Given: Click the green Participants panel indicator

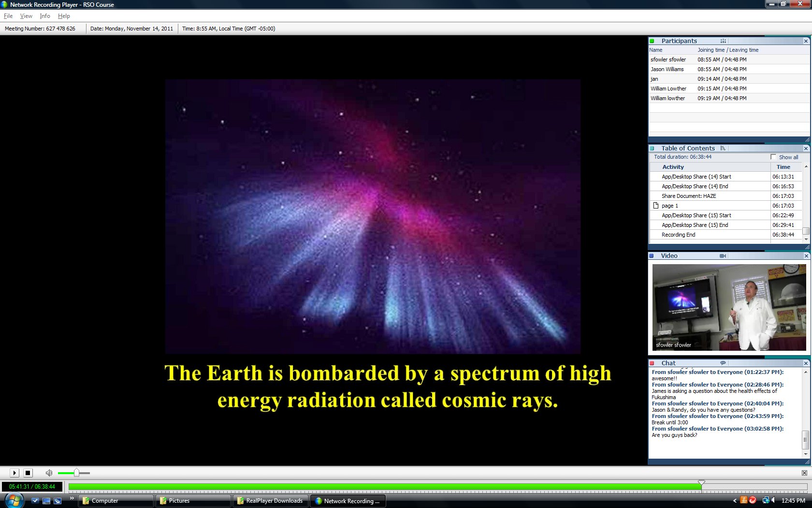Looking at the screenshot, I should pyautogui.click(x=652, y=41).
